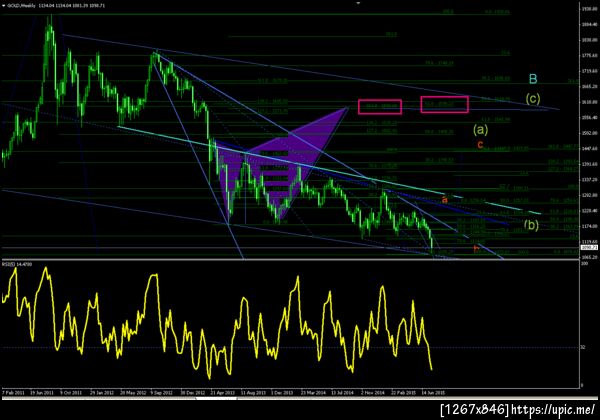
Task: Click the 1065.20 price axis label
Action: (x=590, y=257)
